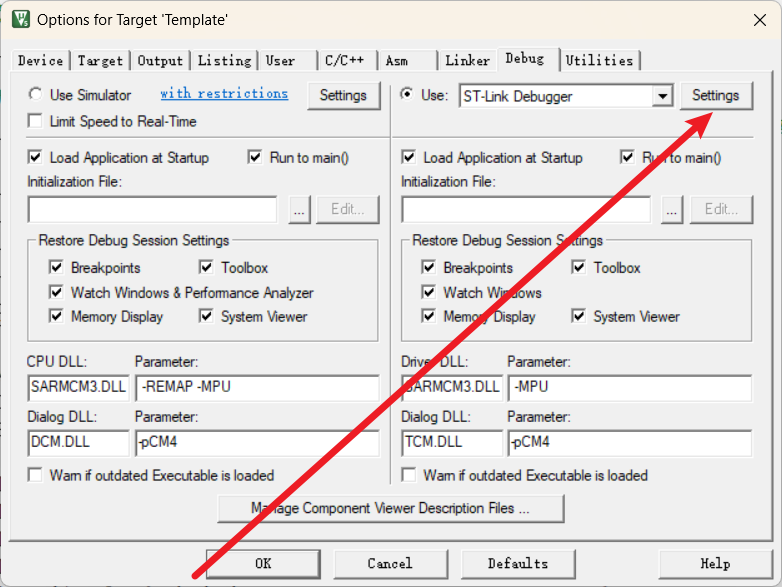The image size is (782, 587).
Task: Click CPU DLL field SARMCM3.DLL
Action: pyautogui.click(x=78, y=388)
